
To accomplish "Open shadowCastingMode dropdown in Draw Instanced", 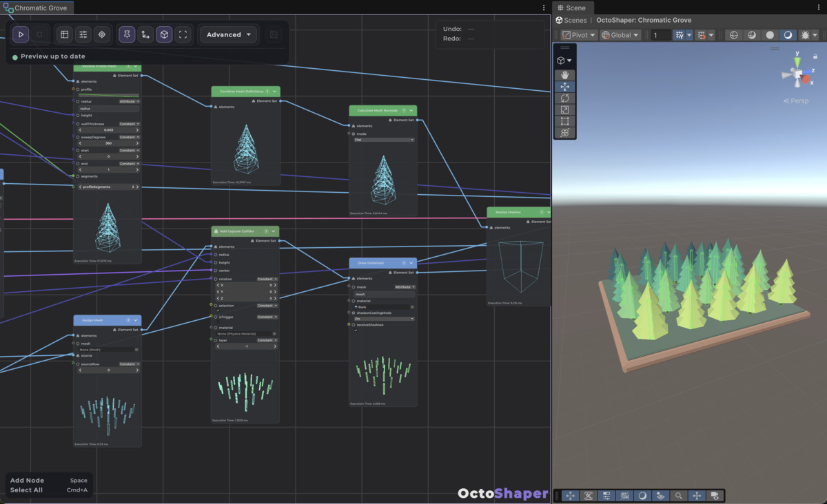I will click(x=384, y=319).
